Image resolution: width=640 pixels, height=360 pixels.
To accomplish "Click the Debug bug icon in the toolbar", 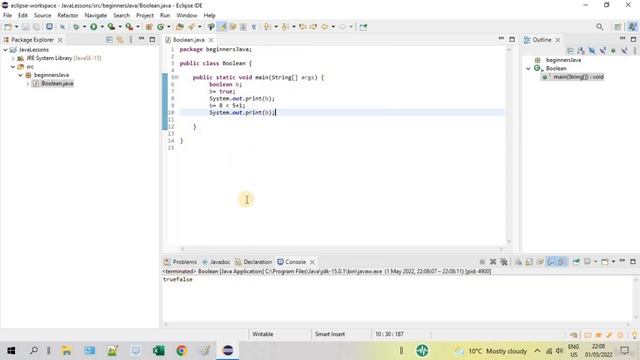I will point(76,27).
